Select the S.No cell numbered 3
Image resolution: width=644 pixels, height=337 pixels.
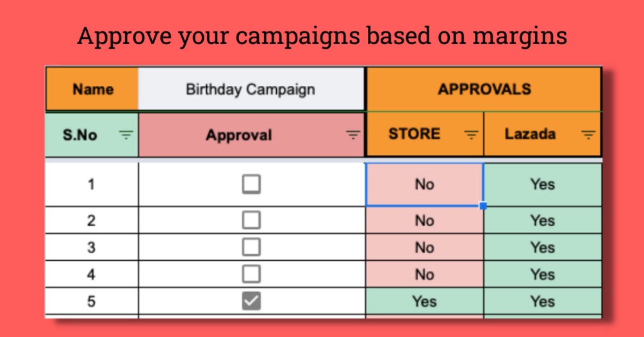pyautogui.click(x=91, y=247)
